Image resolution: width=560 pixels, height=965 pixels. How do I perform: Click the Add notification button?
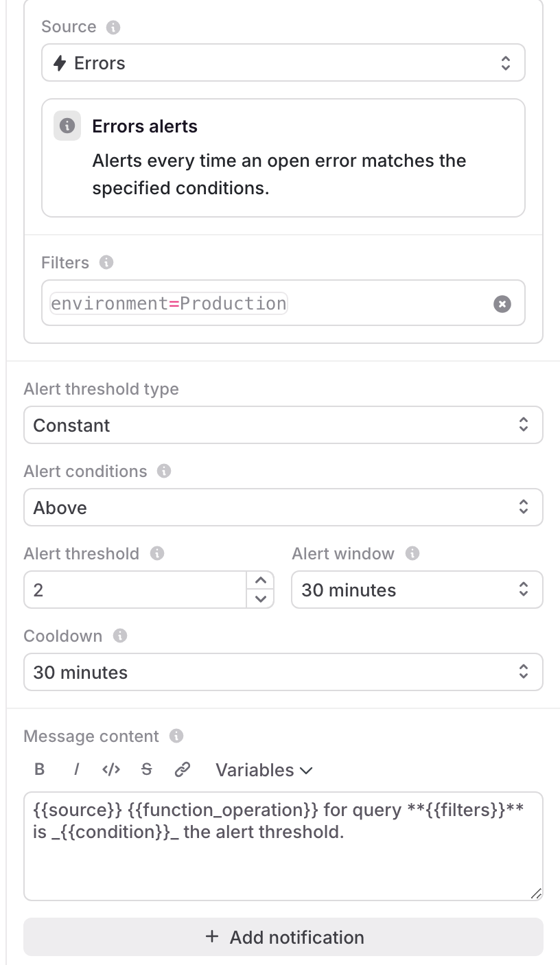pos(283,937)
